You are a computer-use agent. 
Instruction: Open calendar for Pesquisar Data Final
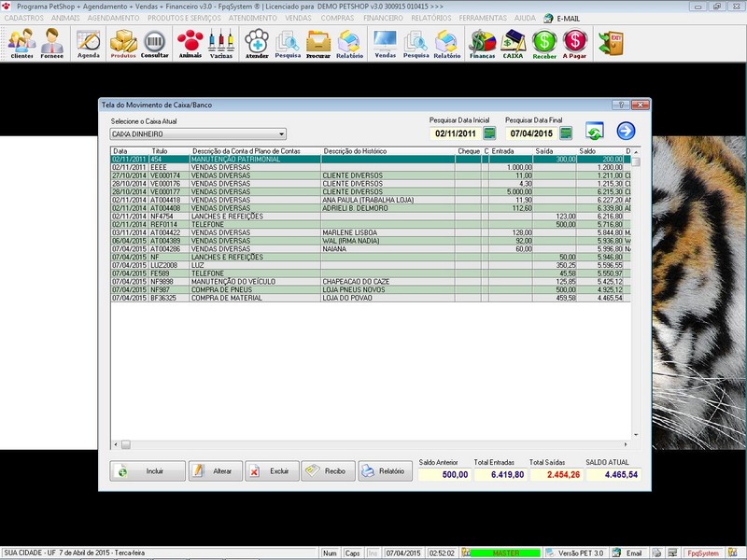tap(566, 133)
